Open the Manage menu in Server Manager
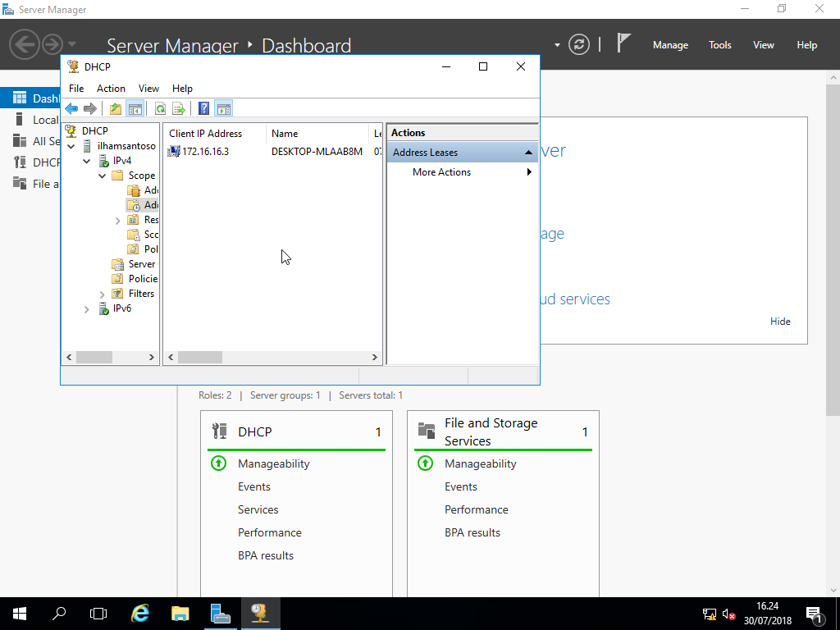This screenshot has height=630, width=840. (670, 45)
